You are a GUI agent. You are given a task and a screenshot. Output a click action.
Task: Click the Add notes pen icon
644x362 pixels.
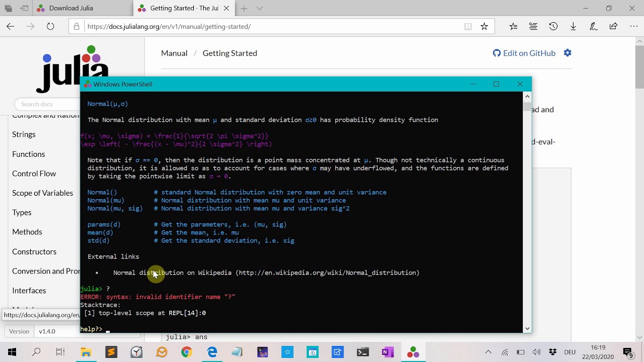593,27
